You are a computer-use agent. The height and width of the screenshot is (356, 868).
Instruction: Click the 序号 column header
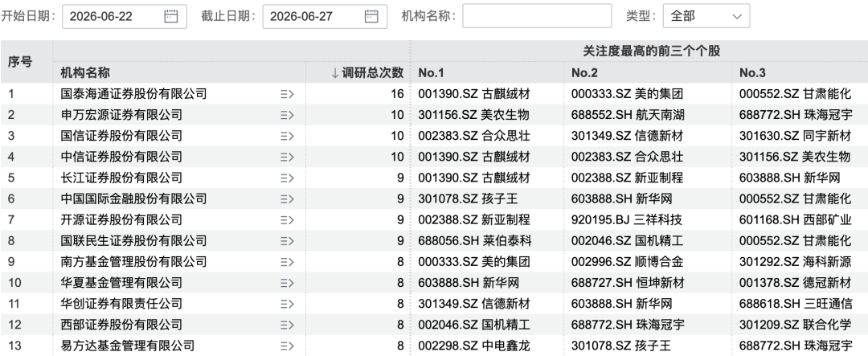[20, 62]
